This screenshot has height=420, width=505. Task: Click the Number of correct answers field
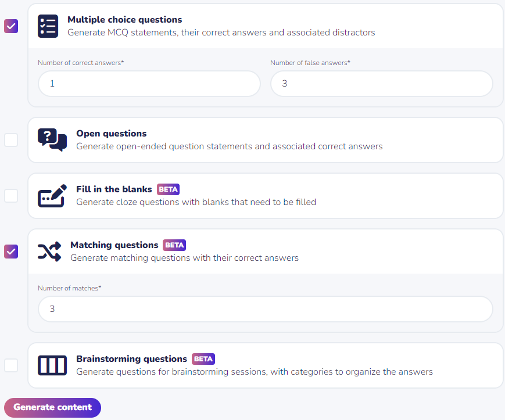[x=149, y=84]
